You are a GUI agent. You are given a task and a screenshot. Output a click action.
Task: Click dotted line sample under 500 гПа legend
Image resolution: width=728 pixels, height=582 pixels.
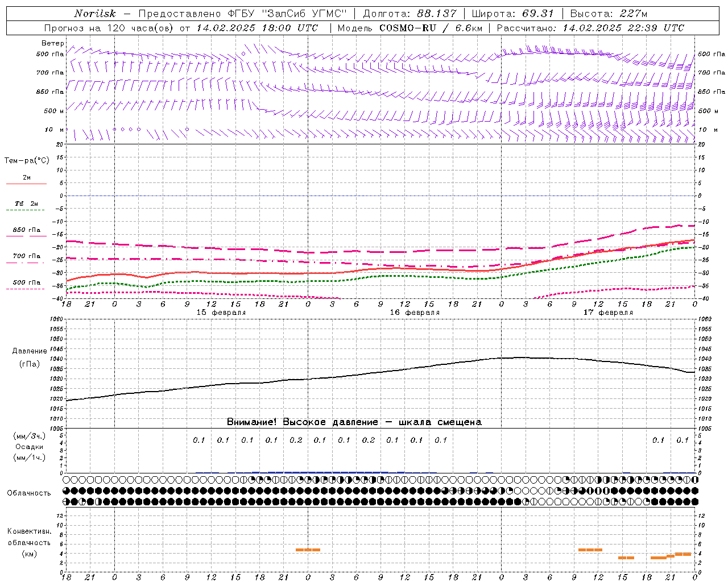point(26,289)
